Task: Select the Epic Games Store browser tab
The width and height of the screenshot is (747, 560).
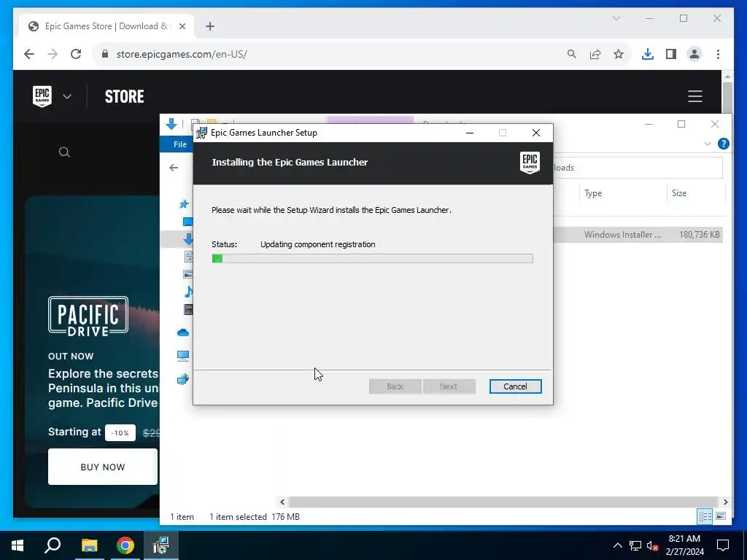Action: [x=106, y=26]
